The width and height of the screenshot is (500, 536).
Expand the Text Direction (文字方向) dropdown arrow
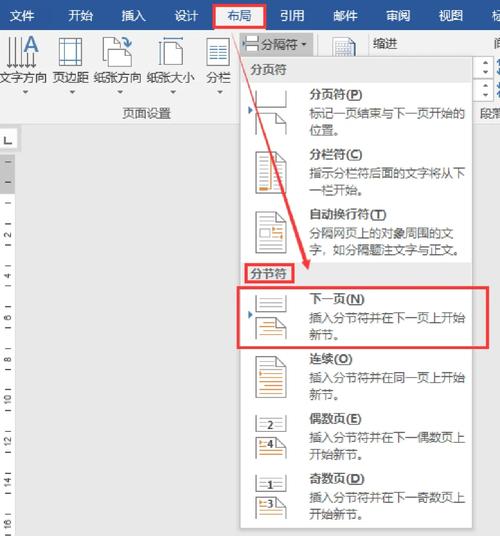[25, 92]
